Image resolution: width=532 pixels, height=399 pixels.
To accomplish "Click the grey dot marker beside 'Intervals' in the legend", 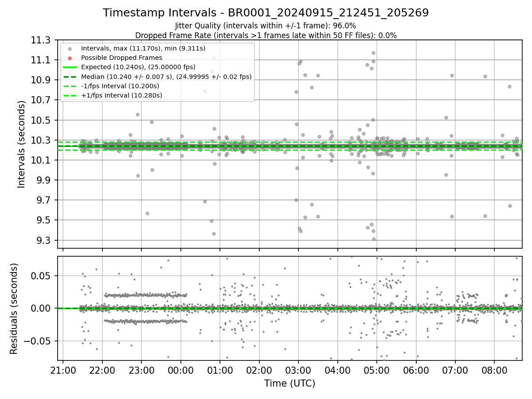I will tap(70, 49).
